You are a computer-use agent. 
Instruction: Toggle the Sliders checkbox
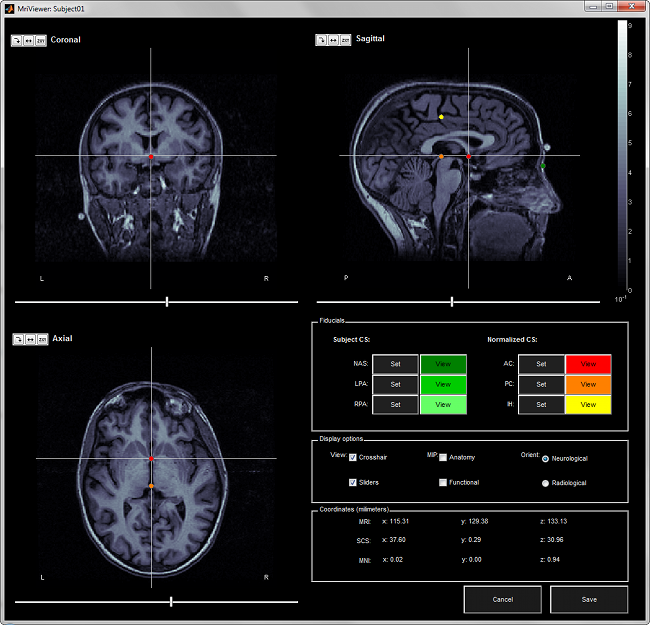[353, 483]
